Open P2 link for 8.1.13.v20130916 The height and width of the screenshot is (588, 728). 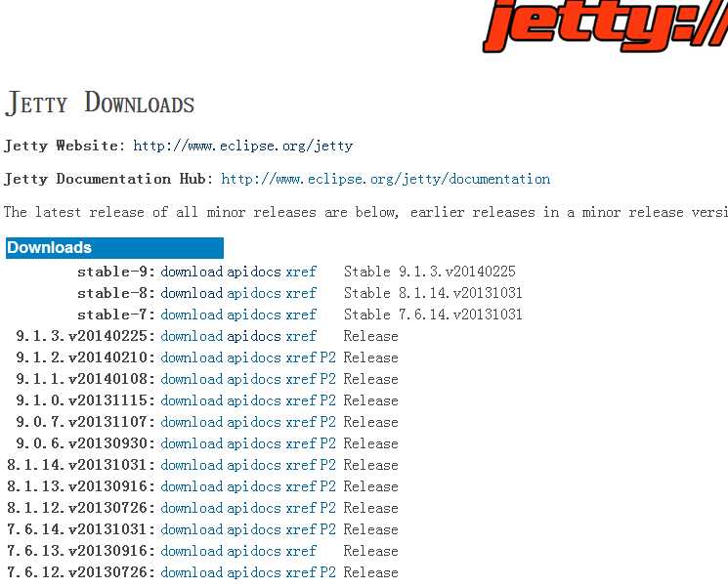click(327, 486)
